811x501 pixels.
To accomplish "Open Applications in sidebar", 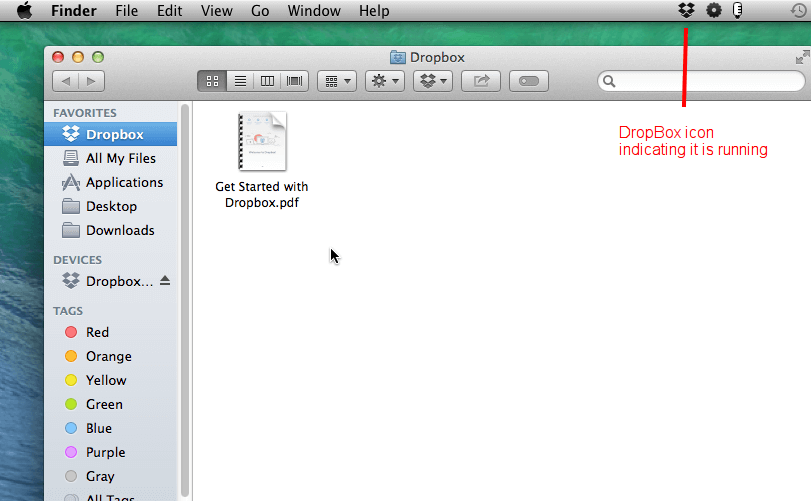I will pos(111,183).
